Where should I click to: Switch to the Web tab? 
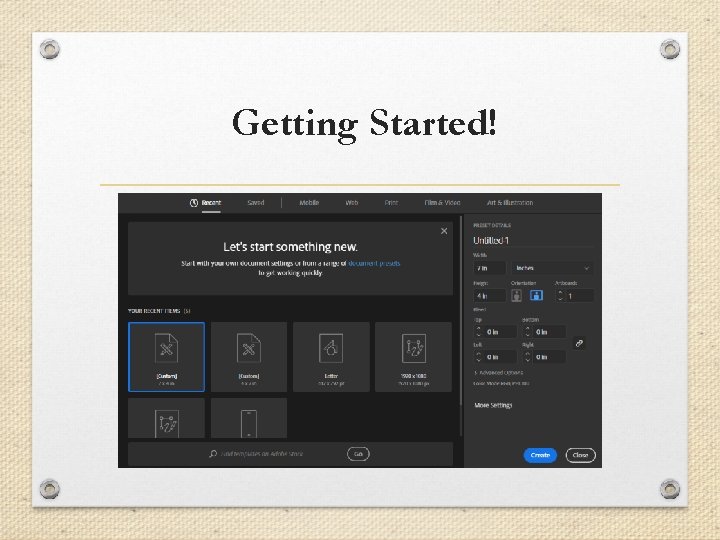352,202
